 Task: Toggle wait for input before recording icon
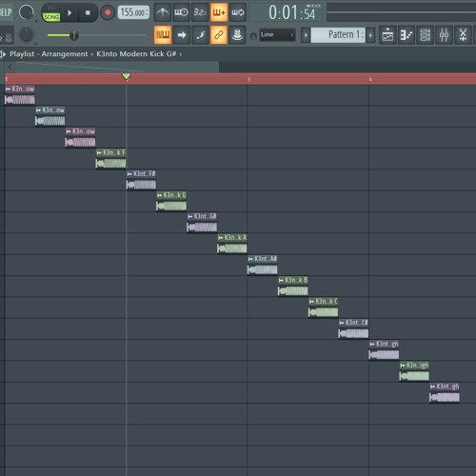(181, 12)
